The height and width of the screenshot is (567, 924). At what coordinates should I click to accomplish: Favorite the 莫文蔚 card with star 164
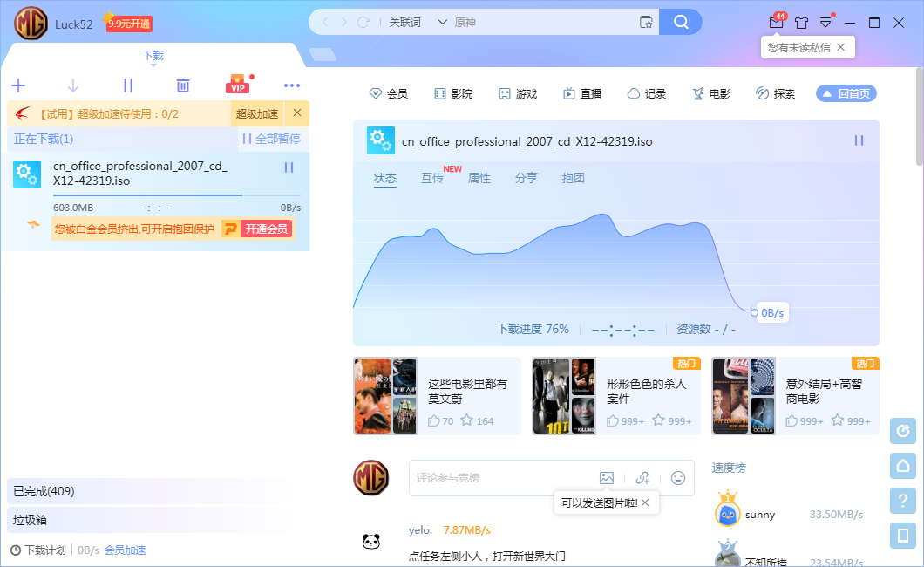477,420
